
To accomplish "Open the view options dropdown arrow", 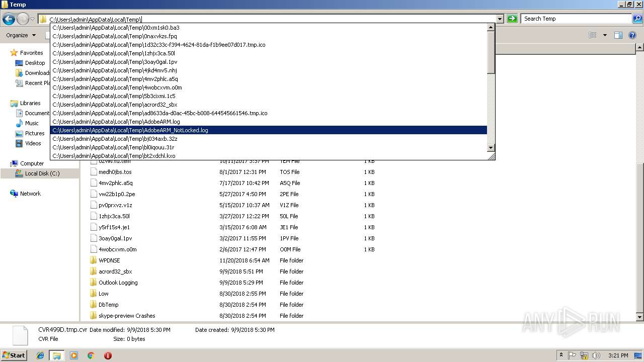I will click(x=605, y=35).
